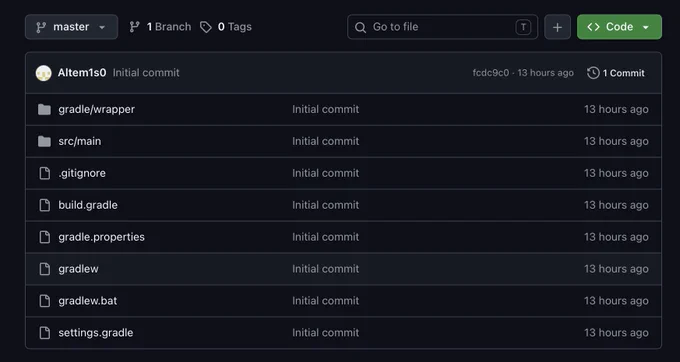The width and height of the screenshot is (680, 362).
Task: Open the green Code button
Action: coord(619,27)
